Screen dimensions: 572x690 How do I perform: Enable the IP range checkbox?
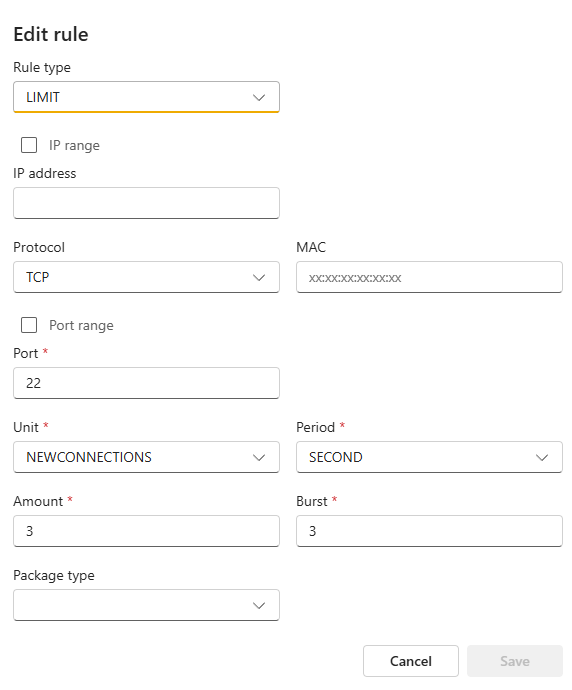click(29, 145)
